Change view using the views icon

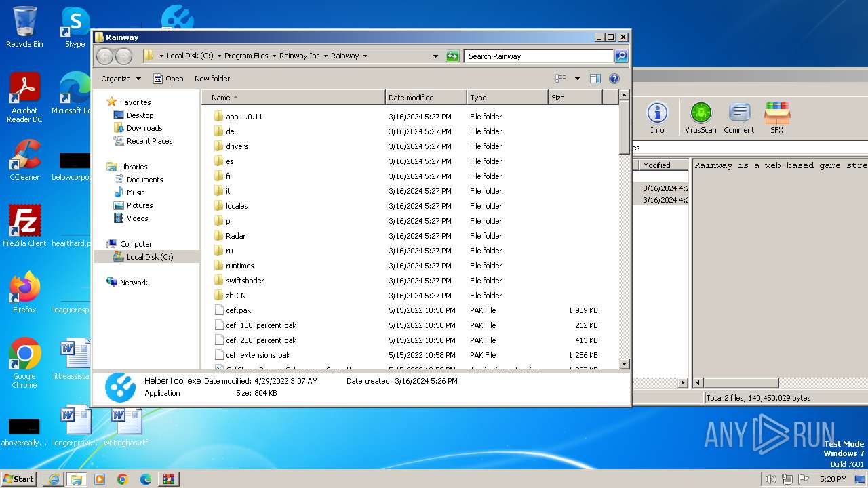pos(561,79)
